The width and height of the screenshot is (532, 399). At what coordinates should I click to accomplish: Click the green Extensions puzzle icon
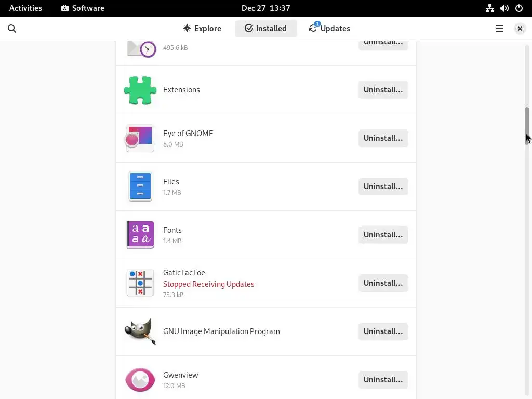click(140, 90)
